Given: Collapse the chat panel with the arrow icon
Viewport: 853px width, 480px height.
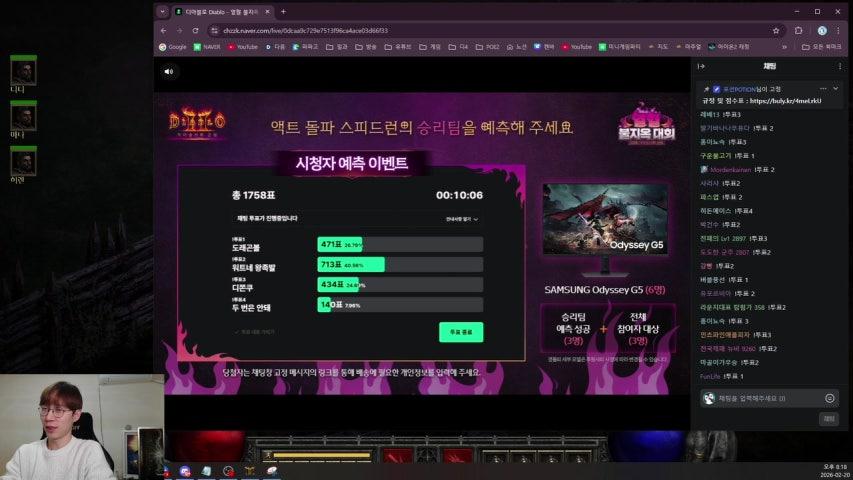Looking at the screenshot, I should [x=701, y=66].
